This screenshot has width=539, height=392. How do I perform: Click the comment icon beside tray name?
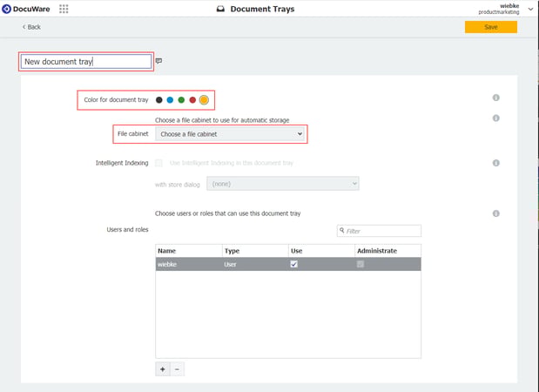[158, 62]
